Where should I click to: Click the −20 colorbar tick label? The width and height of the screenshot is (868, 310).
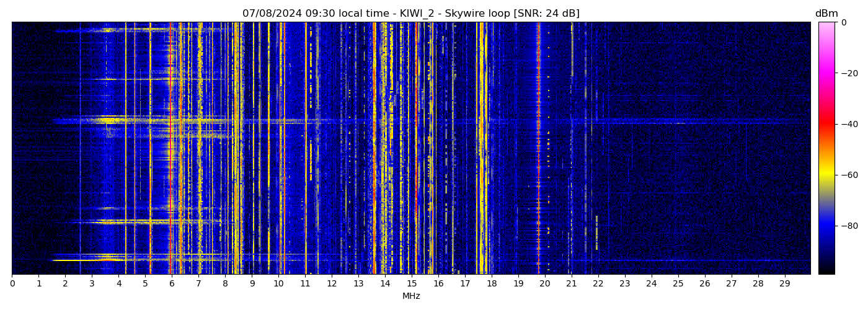tap(848, 73)
